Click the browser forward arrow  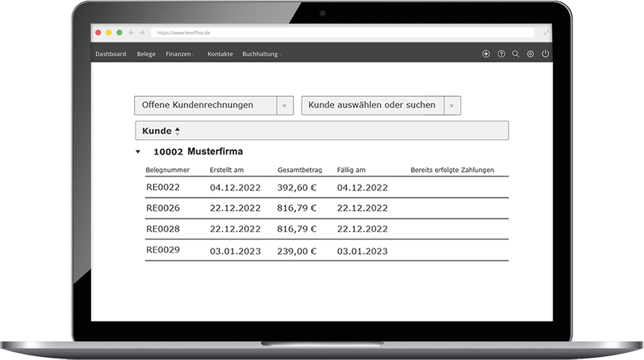[x=141, y=33]
